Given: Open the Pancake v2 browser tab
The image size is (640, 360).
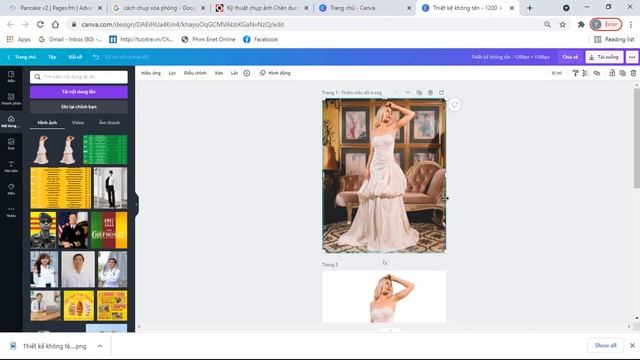Looking at the screenshot, I should point(56,8).
